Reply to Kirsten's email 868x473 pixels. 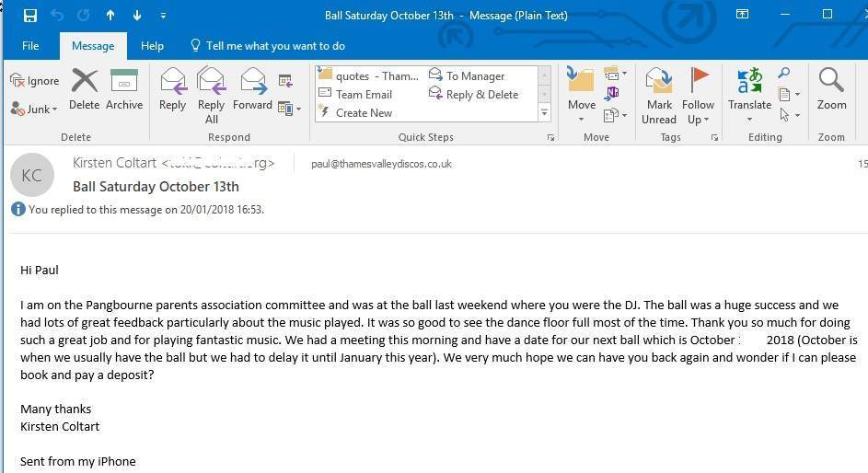172,89
